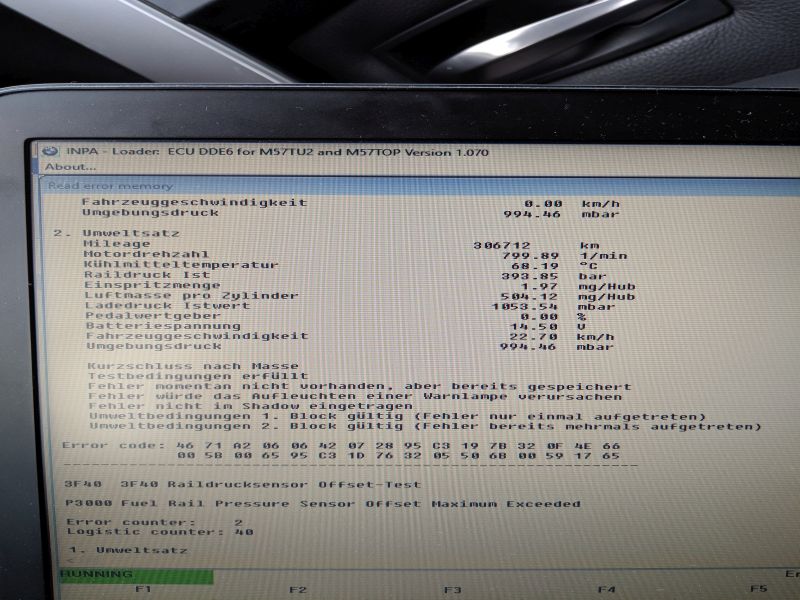
Task: Select the Read error memory window title
Action: 110,186
